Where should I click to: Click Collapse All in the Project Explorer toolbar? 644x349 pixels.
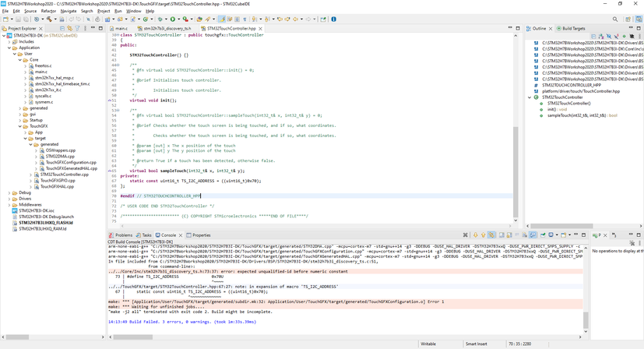click(x=62, y=28)
